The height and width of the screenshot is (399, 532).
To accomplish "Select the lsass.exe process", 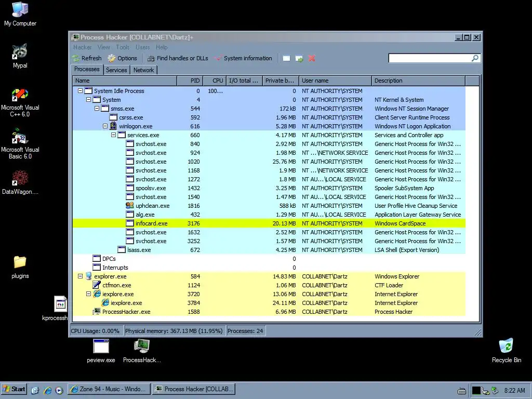I will pyautogui.click(x=269, y=250).
